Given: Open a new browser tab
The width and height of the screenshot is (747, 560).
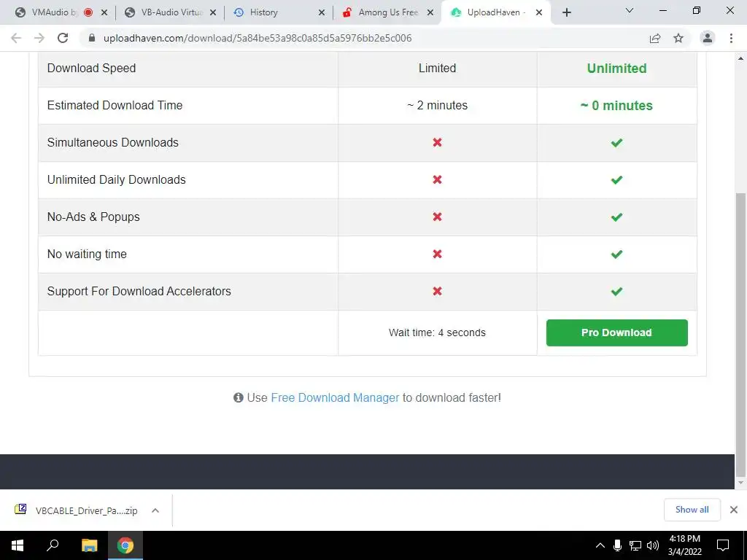Looking at the screenshot, I should click(566, 12).
